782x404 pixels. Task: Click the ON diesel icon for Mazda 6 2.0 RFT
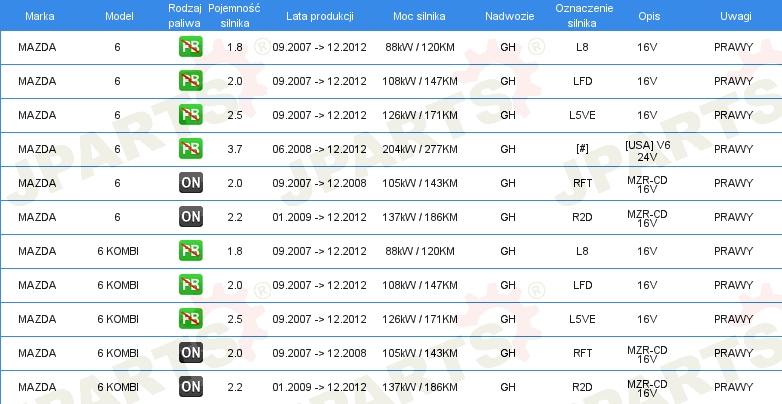tap(191, 183)
